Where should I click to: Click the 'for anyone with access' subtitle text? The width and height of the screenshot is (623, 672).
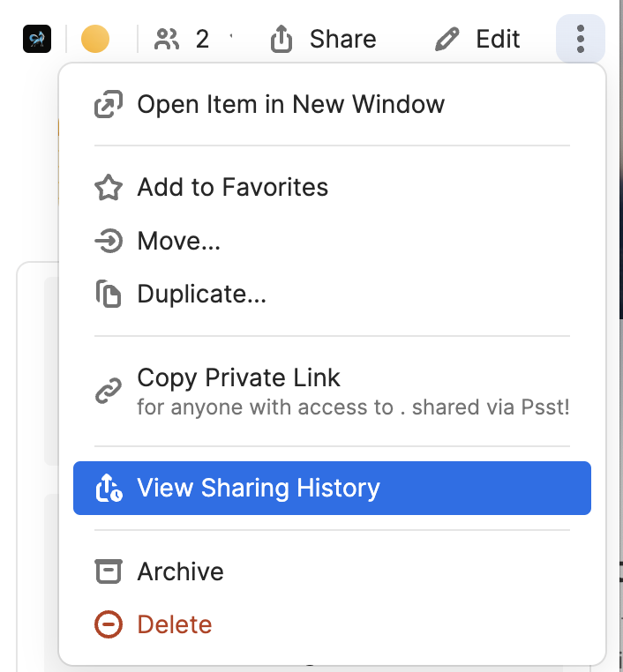click(x=353, y=407)
